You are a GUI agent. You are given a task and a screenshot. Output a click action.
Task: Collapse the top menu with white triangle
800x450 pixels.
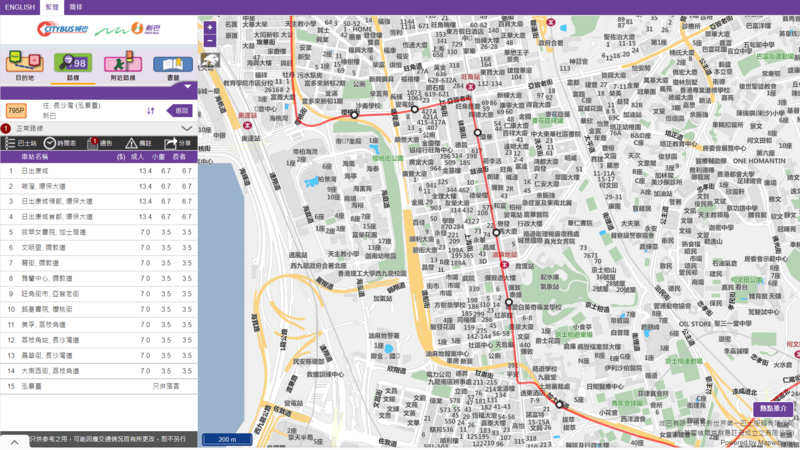188,88
